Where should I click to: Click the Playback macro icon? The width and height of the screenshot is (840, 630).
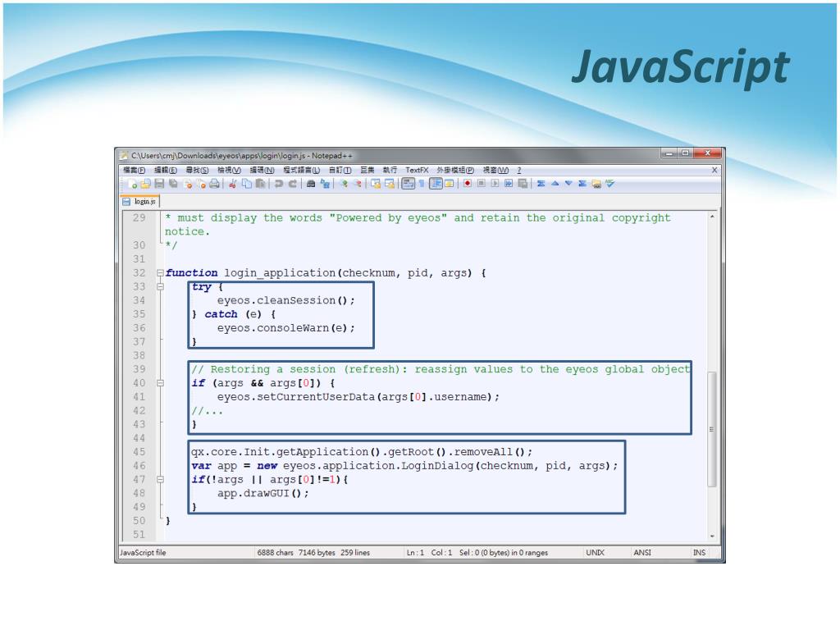coord(495,184)
